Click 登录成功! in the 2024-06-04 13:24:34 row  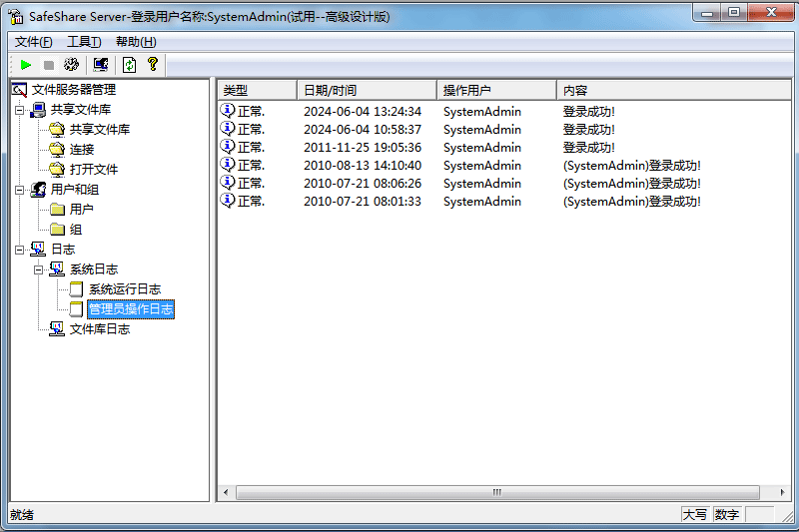(x=588, y=112)
